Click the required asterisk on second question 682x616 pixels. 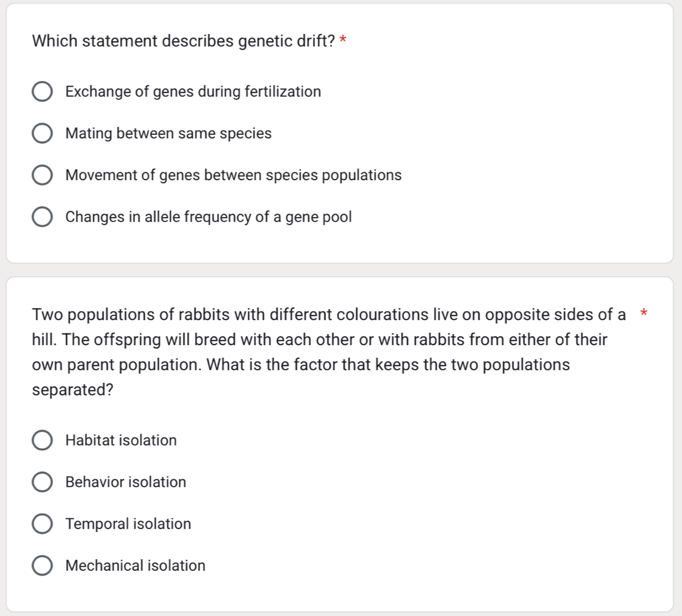click(644, 313)
